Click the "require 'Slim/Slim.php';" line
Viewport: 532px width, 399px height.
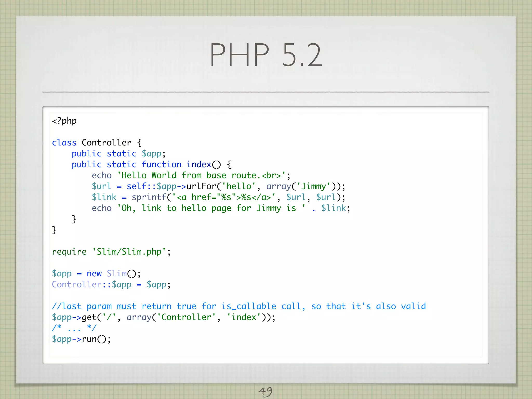coord(111,252)
